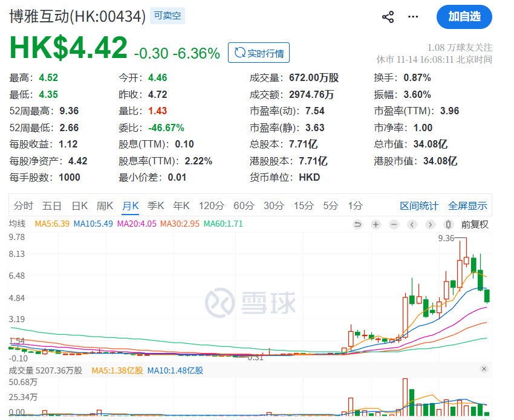Click MA5:6.39 indicator label
This screenshot has height=420, width=514.
(x=52, y=224)
